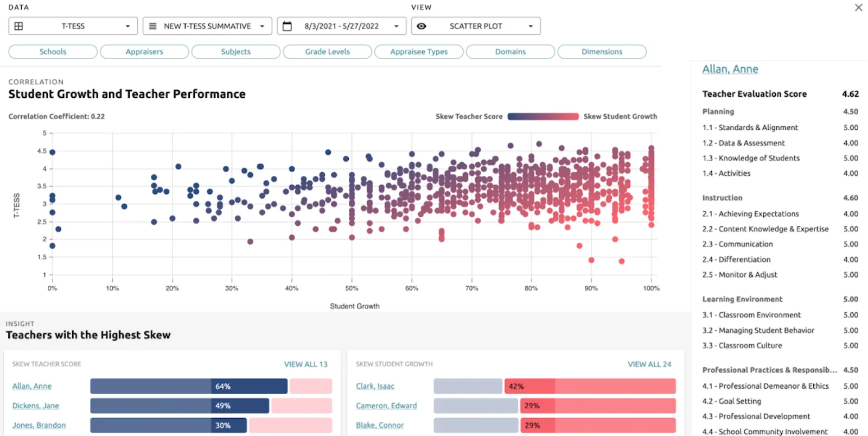Open the Schools filter
The image size is (868, 436).
[52, 52]
